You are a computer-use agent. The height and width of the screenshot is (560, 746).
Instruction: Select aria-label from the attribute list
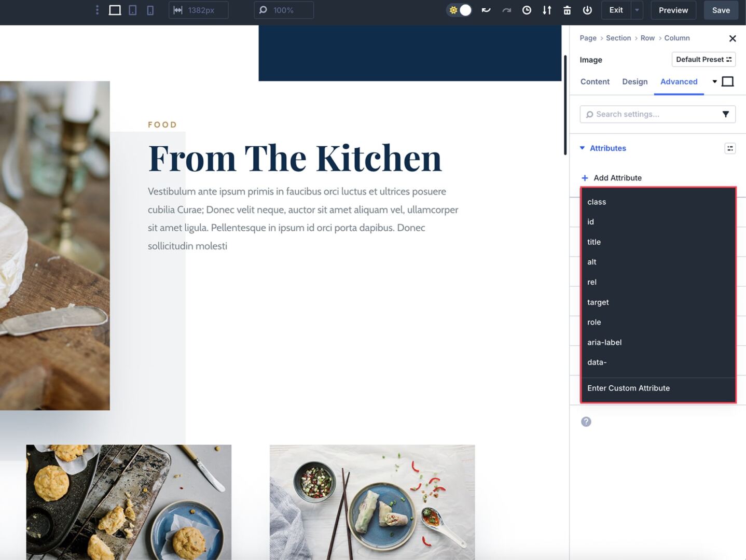pos(604,342)
